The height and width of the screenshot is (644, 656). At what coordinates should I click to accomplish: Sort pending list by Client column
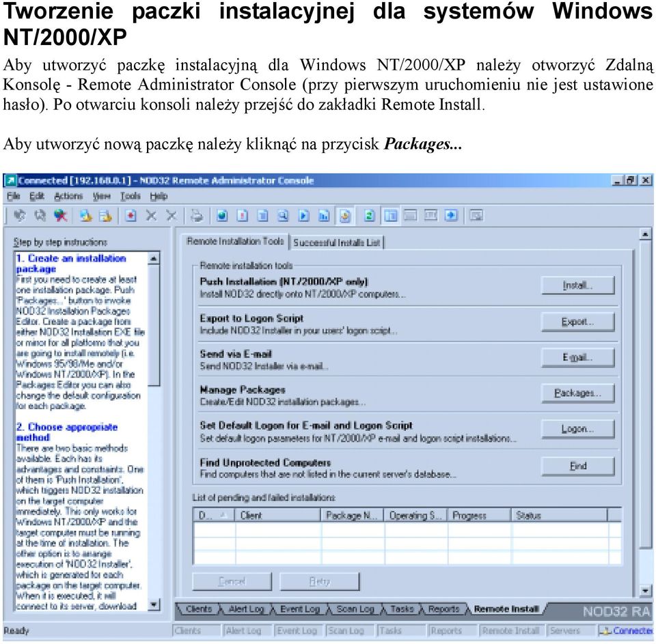tap(278, 515)
